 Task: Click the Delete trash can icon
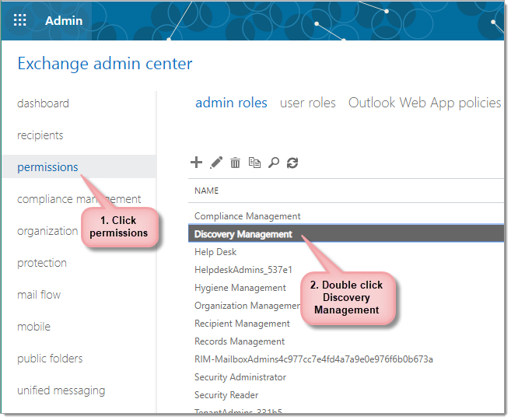click(x=235, y=163)
